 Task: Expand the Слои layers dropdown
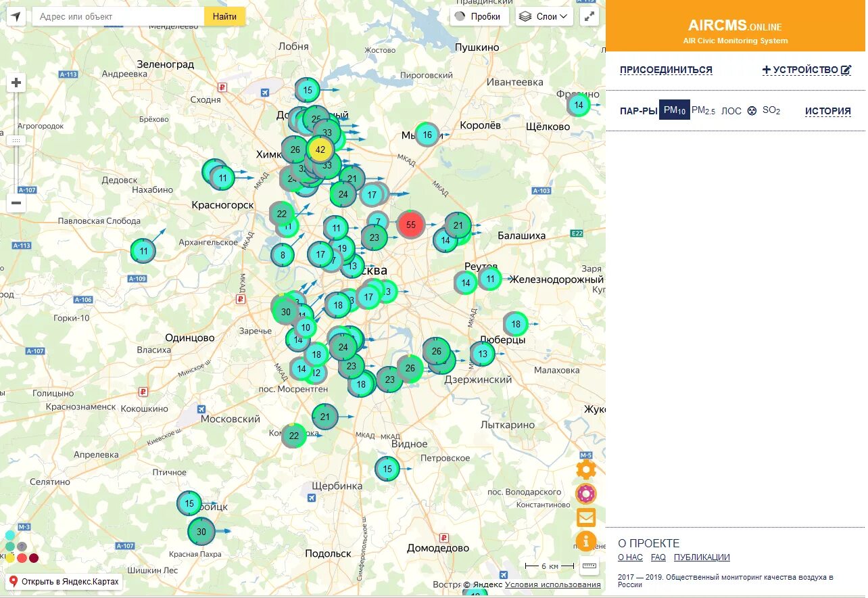[x=545, y=17]
